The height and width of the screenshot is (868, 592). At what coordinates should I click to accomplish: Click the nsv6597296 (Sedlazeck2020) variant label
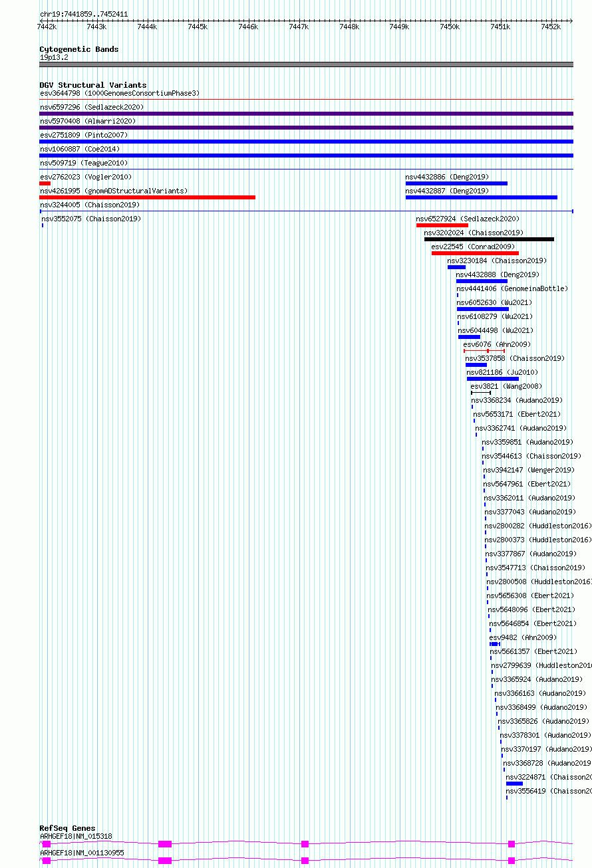(92, 107)
